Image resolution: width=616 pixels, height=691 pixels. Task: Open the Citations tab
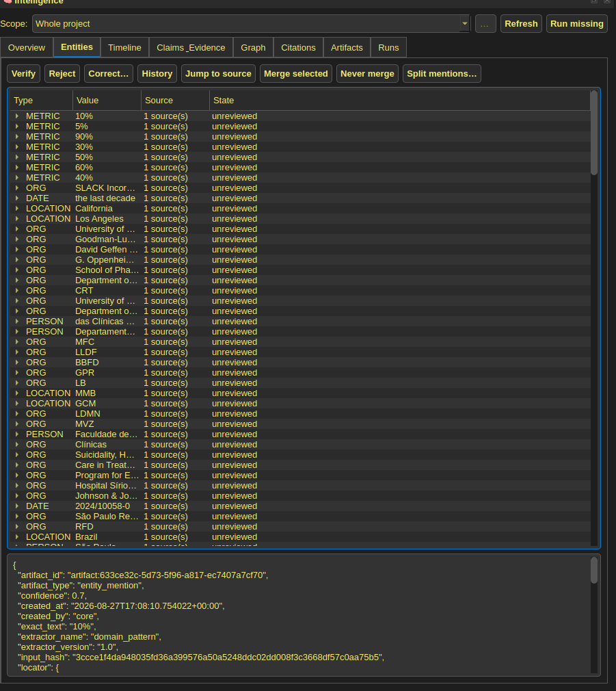(x=298, y=48)
